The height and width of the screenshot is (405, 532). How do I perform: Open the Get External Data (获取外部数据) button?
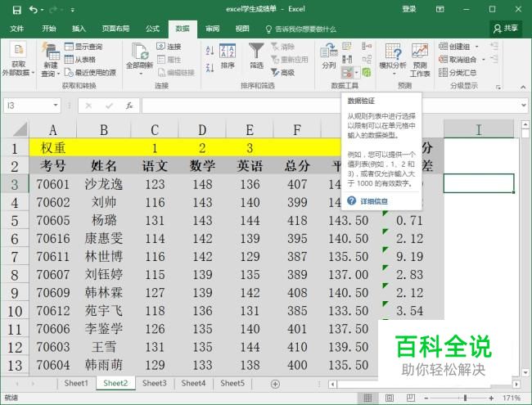point(18,60)
